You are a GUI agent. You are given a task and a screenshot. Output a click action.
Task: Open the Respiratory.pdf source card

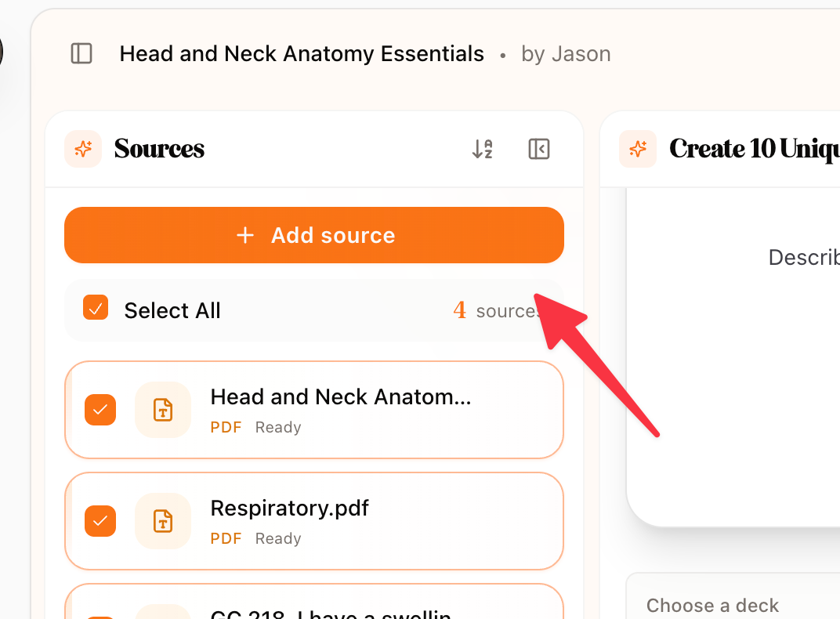(x=314, y=521)
